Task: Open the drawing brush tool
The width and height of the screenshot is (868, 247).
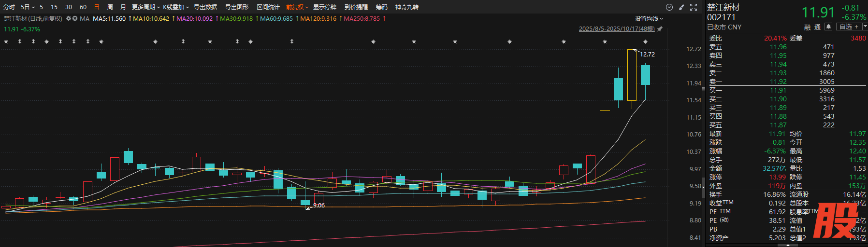Action: tap(681, 7)
